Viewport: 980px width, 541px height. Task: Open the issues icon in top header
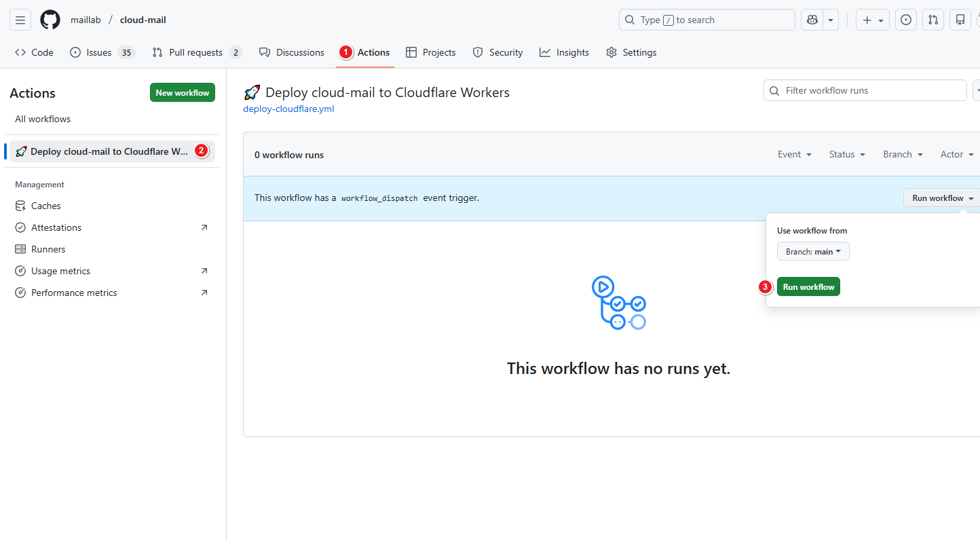coord(906,20)
